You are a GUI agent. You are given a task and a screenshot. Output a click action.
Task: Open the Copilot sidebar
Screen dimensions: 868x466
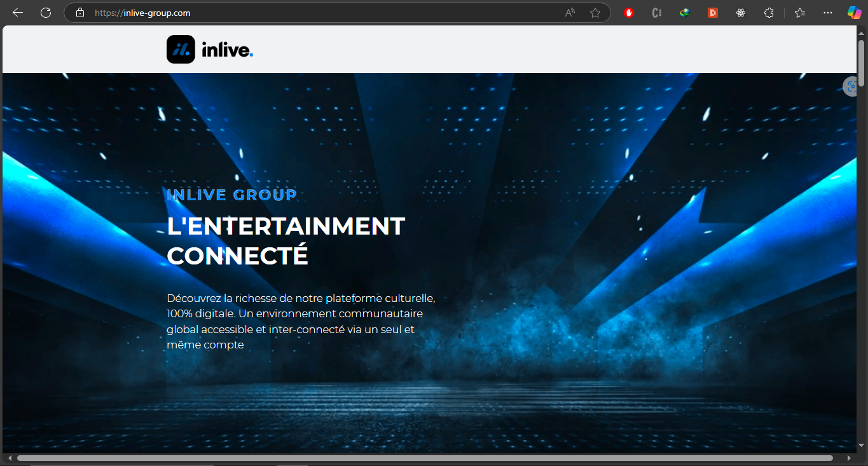[855, 13]
